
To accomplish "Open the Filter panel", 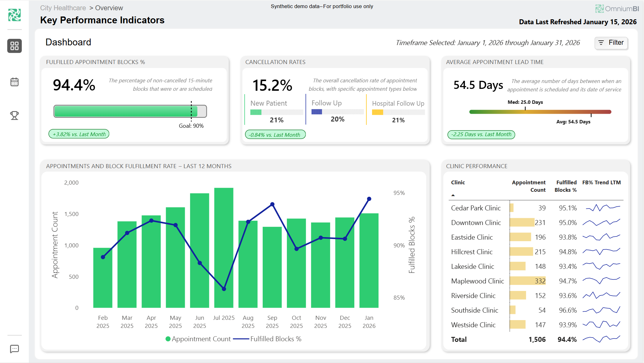I will pyautogui.click(x=611, y=43).
